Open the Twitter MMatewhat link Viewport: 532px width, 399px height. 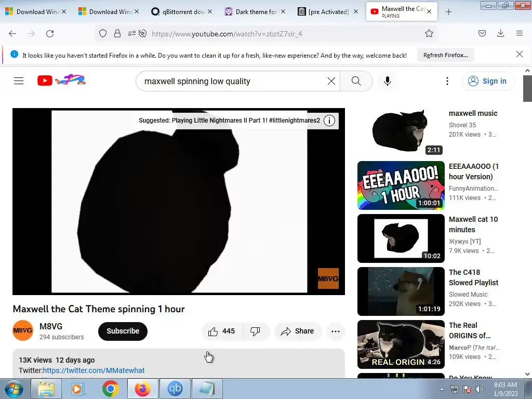point(94,370)
